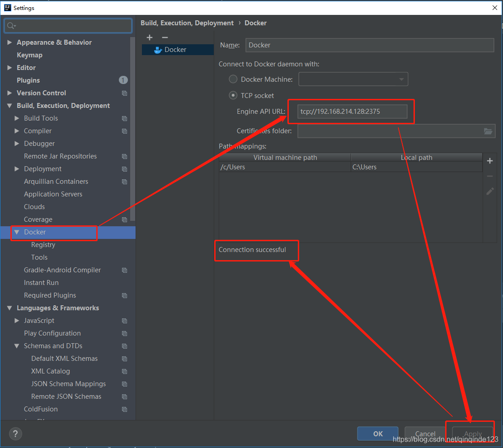The image size is (503, 448).
Task: Expand Appearance & Behavior section
Action: (9, 42)
